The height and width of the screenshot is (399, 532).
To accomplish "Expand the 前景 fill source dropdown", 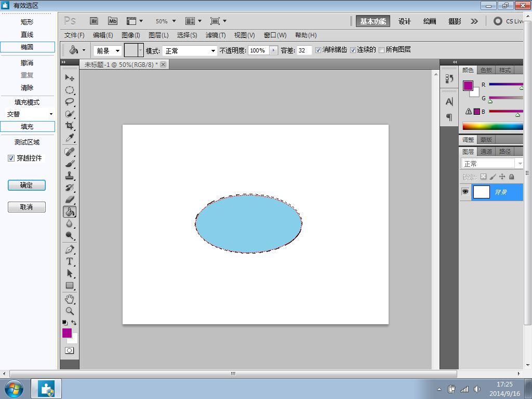I will tap(108, 51).
